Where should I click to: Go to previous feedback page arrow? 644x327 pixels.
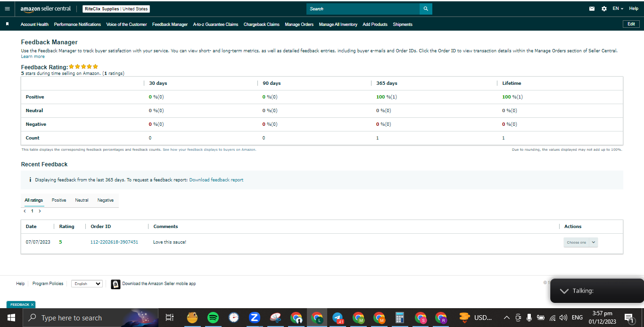[x=25, y=211]
